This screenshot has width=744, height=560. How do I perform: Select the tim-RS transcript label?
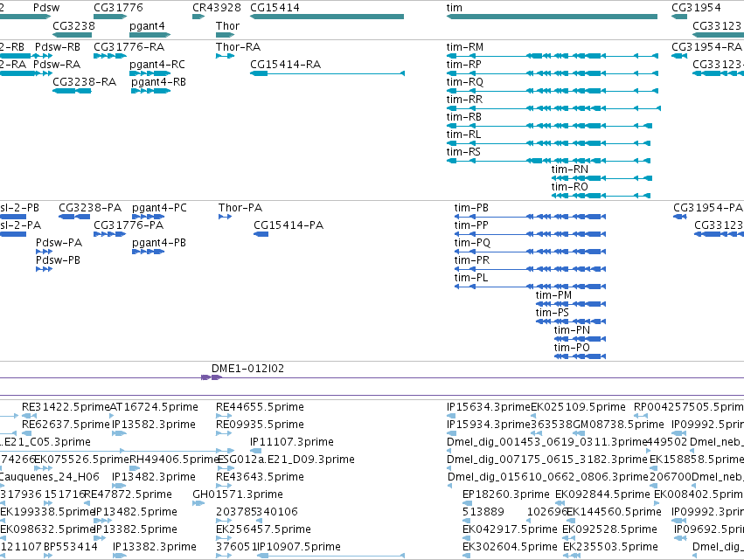[463, 152]
